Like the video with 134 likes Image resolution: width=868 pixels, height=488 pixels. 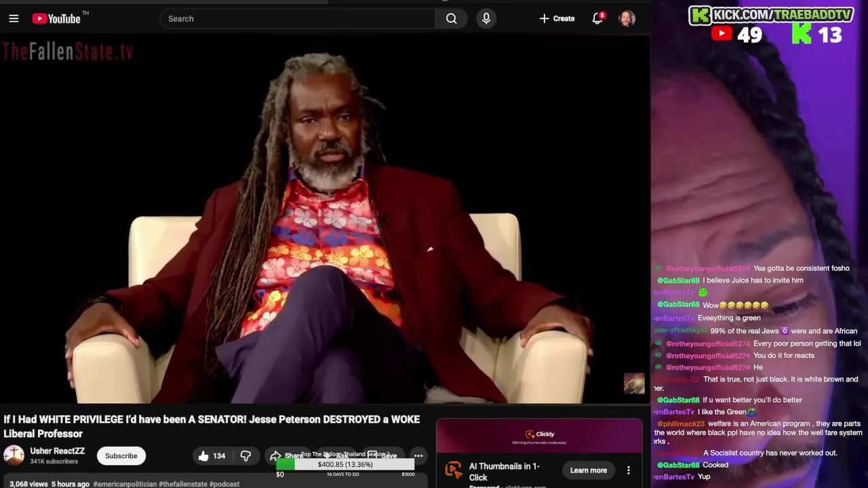212,456
